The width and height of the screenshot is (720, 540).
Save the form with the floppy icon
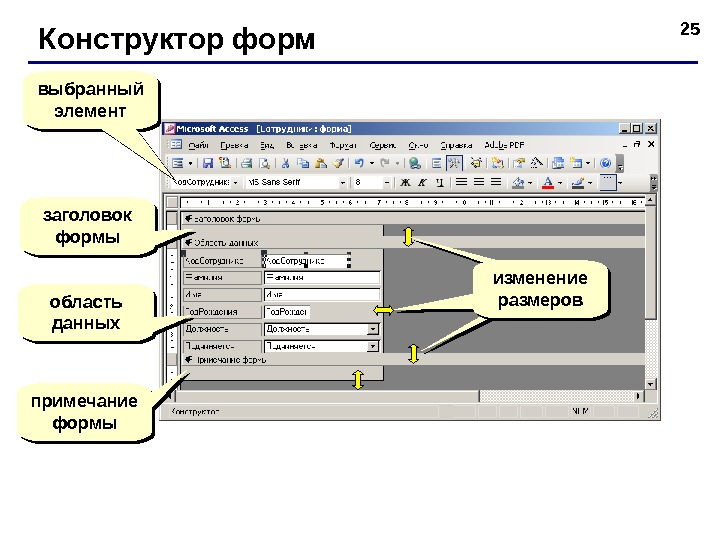[x=208, y=163]
